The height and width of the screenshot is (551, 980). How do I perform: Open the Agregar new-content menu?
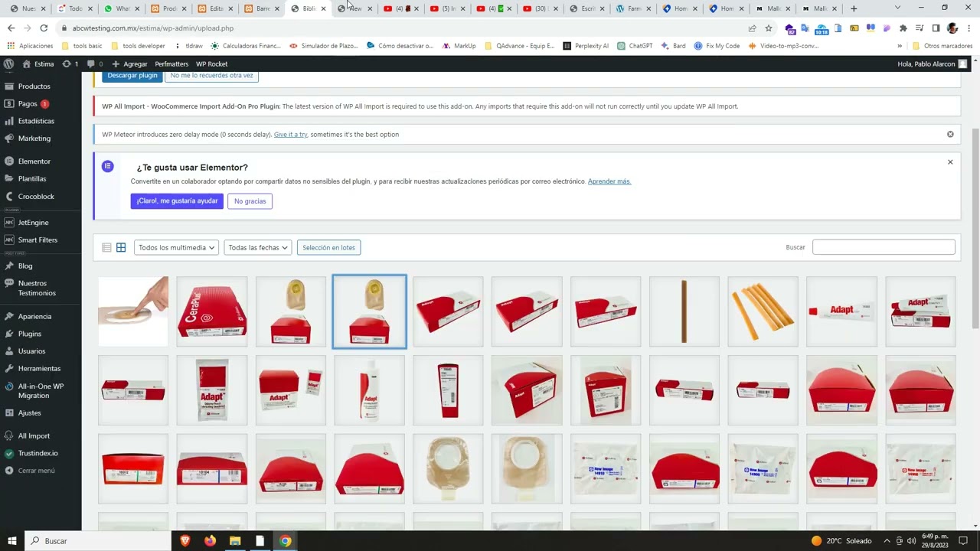pyautogui.click(x=129, y=64)
